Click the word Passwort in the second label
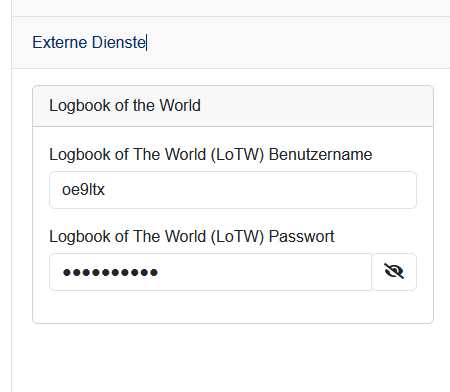 (x=301, y=237)
